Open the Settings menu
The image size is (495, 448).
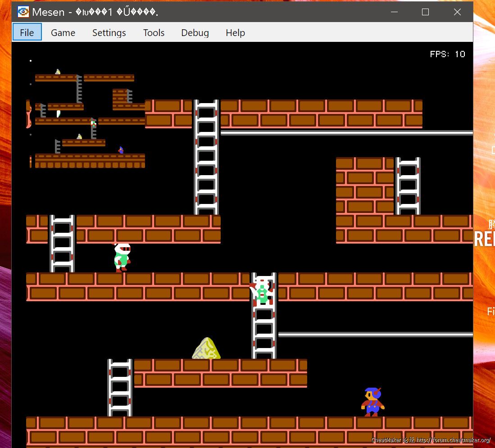coord(109,32)
